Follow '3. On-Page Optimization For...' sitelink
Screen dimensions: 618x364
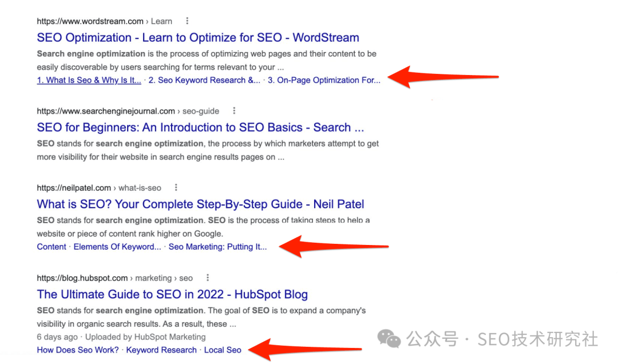click(x=324, y=80)
